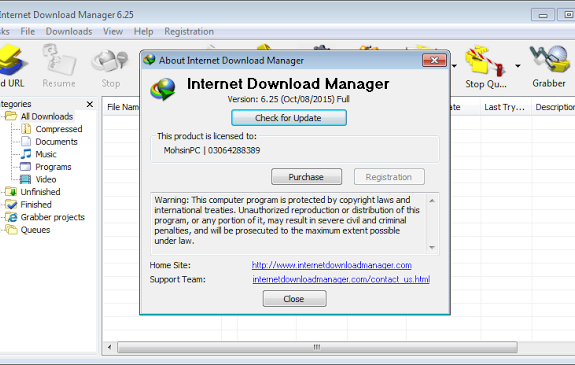Open the Home Site link
Viewport: 575px width, 365px height.
(332, 265)
